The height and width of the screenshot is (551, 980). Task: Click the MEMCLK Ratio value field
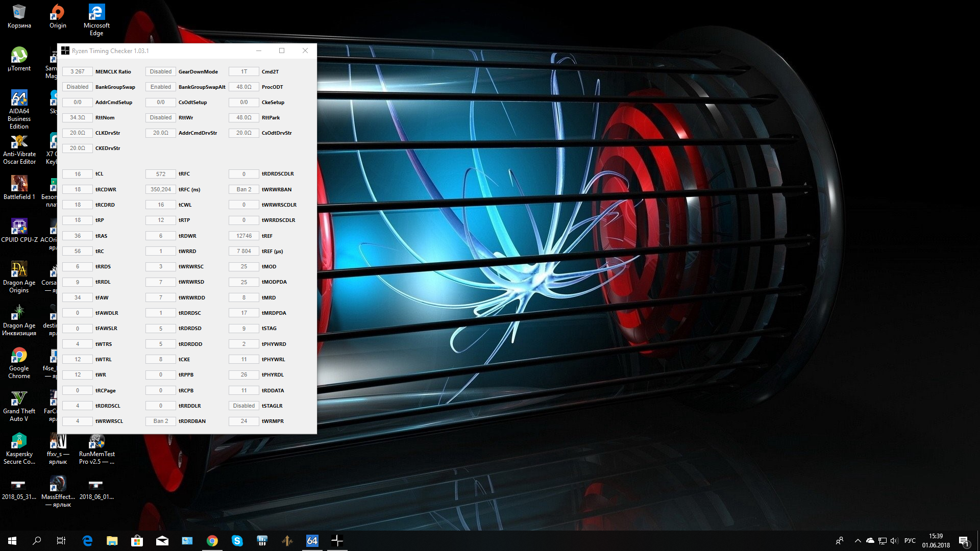[78, 71]
